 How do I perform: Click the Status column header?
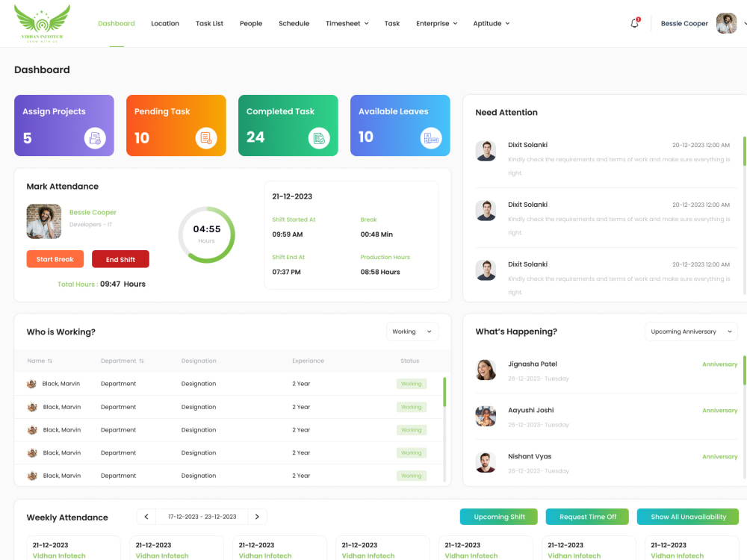coord(409,361)
